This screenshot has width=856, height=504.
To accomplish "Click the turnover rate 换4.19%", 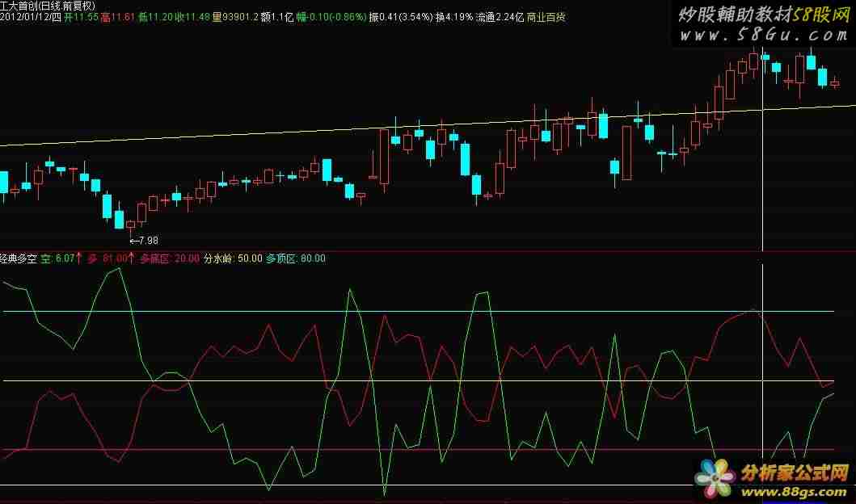I will (x=454, y=17).
